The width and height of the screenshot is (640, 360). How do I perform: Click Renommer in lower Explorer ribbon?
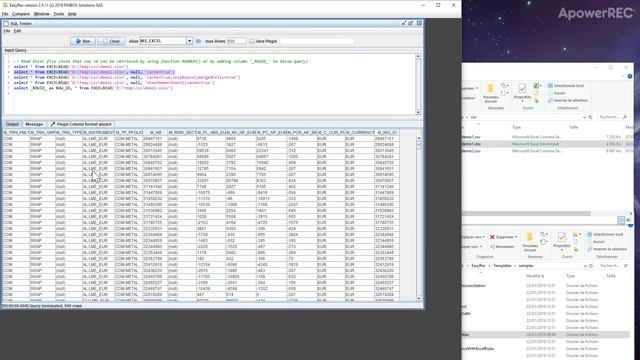tap(502, 247)
